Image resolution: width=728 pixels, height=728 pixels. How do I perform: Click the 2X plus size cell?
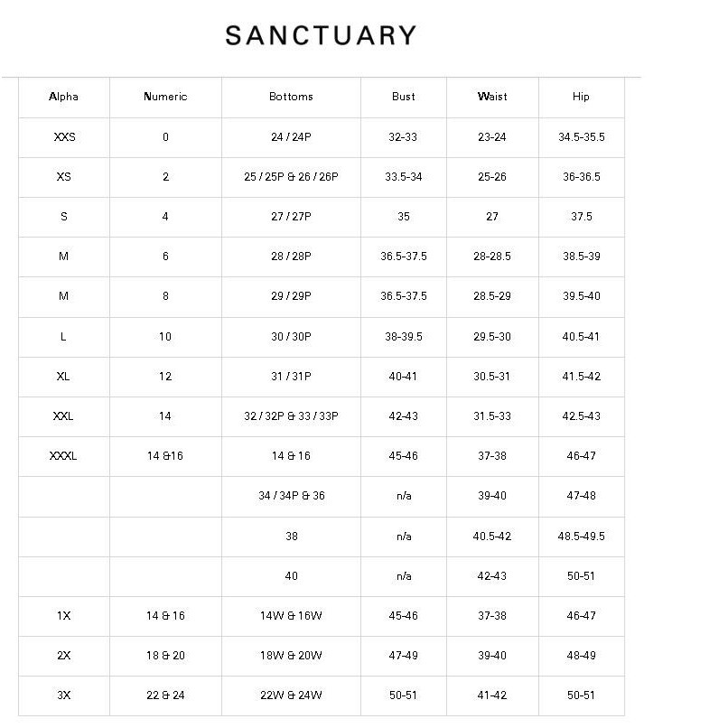(63, 656)
